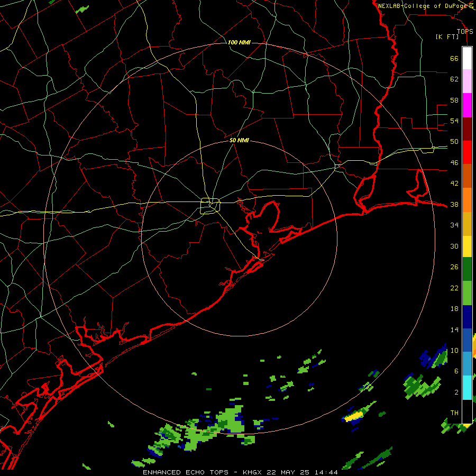Click the "NEXLAB-College of DuPage" credit text
476x476 pixels.
pyautogui.click(x=423, y=6)
